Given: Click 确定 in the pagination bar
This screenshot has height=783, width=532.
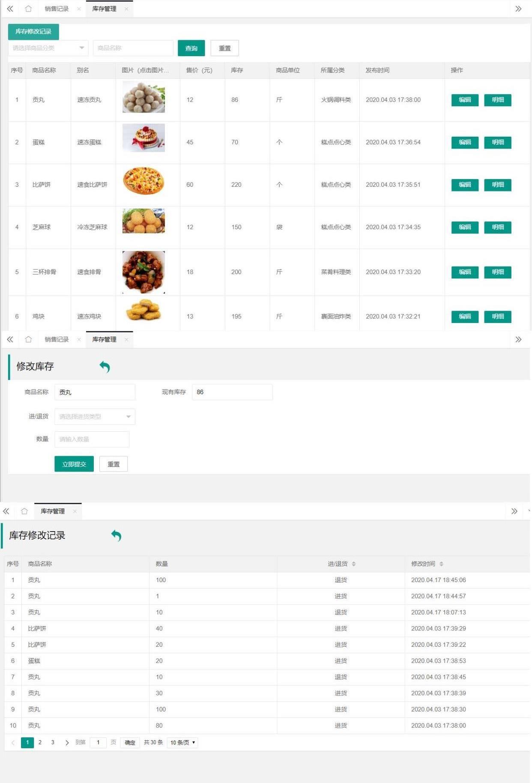Looking at the screenshot, I should (130, 742).
